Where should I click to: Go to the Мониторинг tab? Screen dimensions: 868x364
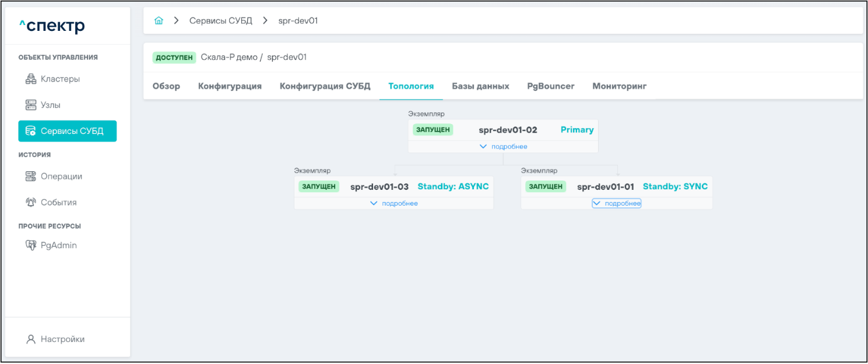619,86
